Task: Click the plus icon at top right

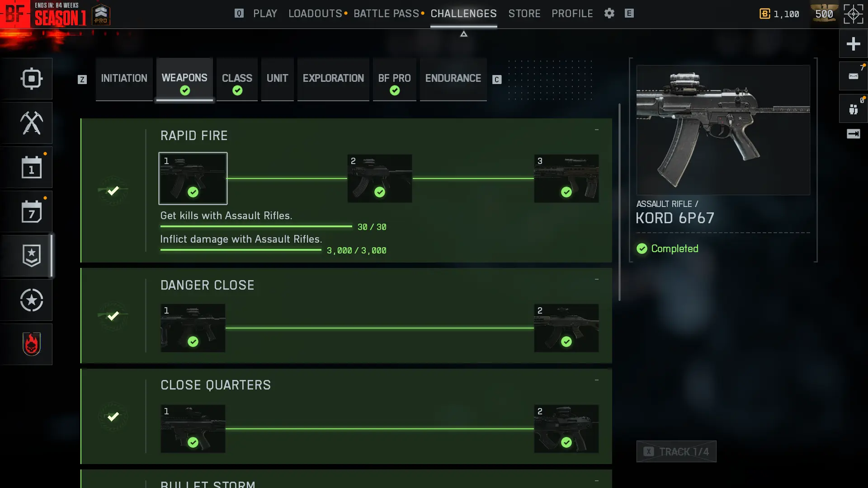Action: [x=853, y=44]
